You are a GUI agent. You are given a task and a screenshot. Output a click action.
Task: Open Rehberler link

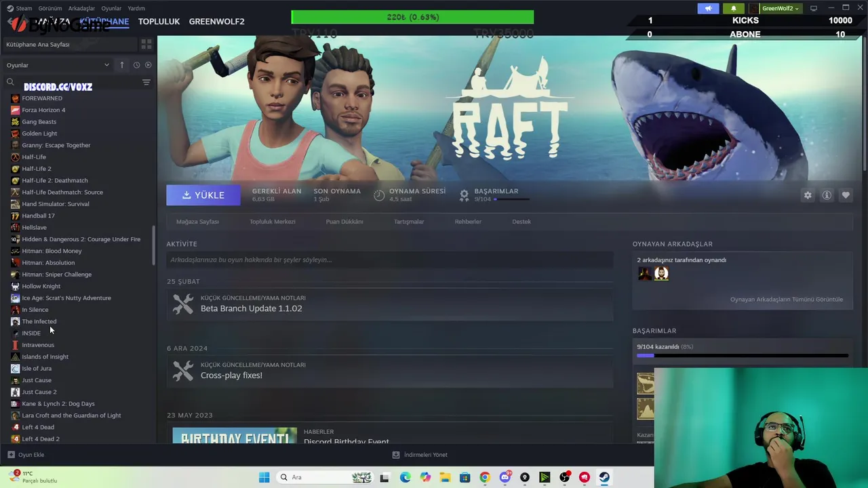468,222
